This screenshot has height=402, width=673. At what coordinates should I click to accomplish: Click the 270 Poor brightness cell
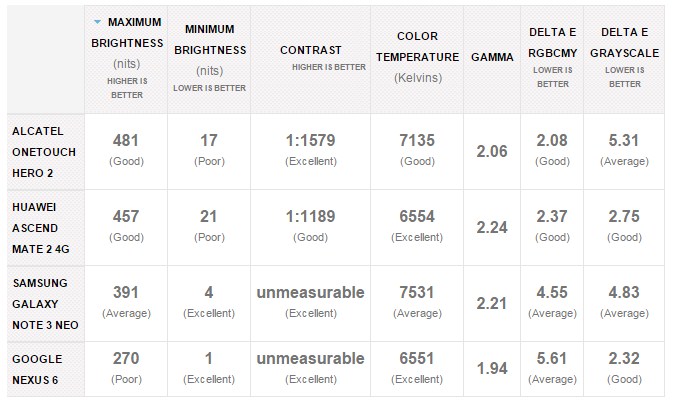click(126, 369)
